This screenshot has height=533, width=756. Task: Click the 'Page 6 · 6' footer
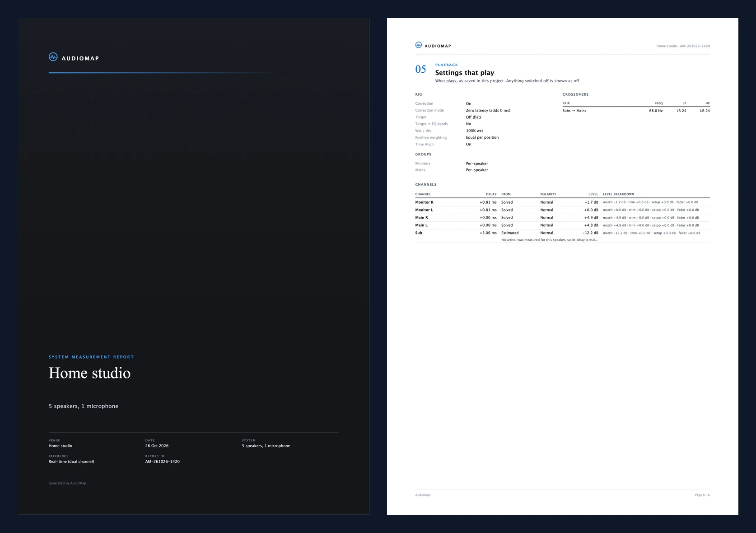pyautogui.click(x=702, y=495)
